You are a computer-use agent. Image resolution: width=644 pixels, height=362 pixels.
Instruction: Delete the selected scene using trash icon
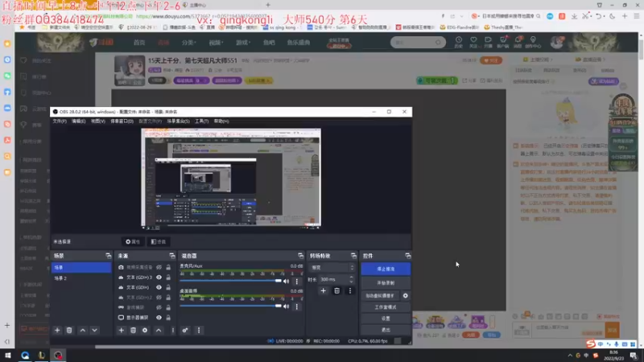[x=69, y=331]
